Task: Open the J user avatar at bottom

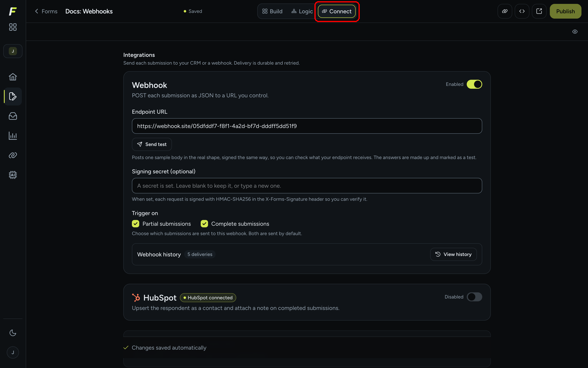Action: point(13,352)
